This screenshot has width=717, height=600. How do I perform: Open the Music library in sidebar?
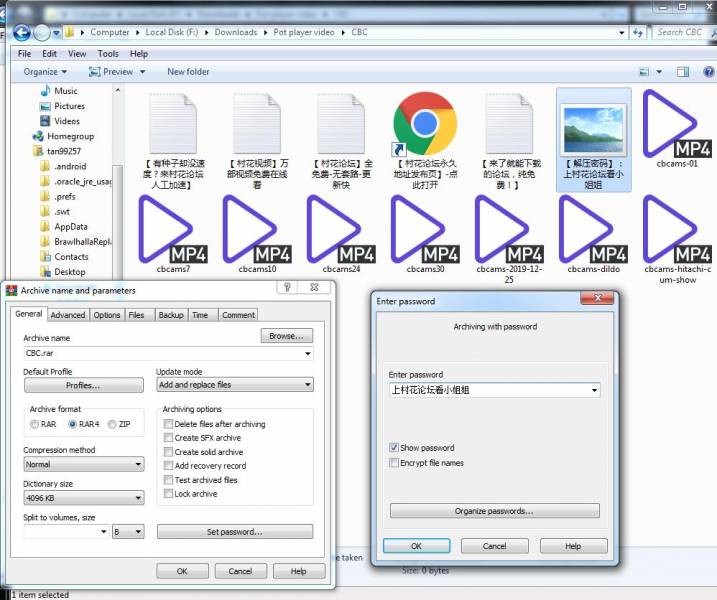point(65,91)
